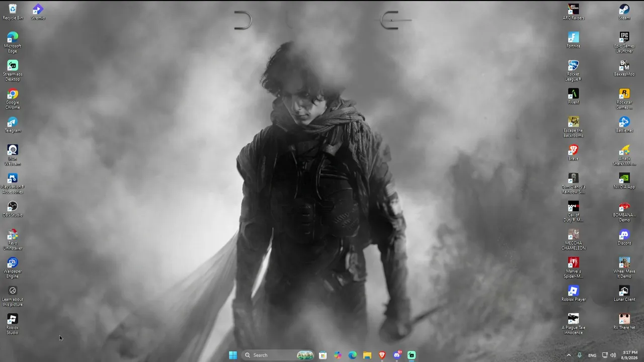Open the ENG language input switcher

(592, 355)
